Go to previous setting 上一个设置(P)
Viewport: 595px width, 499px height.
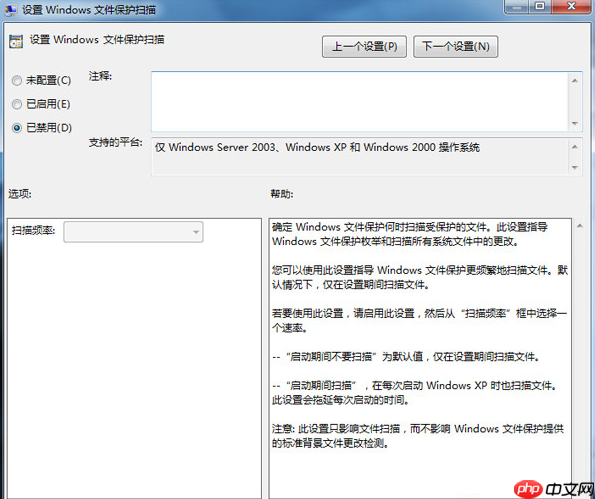pyautogui.click(x=364, y=47)
